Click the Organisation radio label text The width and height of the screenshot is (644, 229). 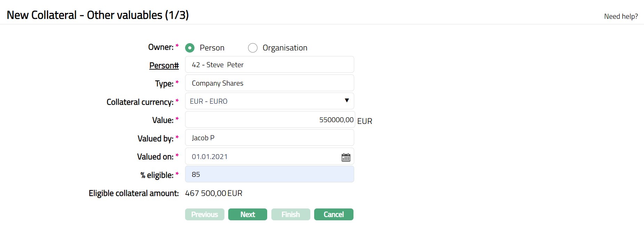285,48
